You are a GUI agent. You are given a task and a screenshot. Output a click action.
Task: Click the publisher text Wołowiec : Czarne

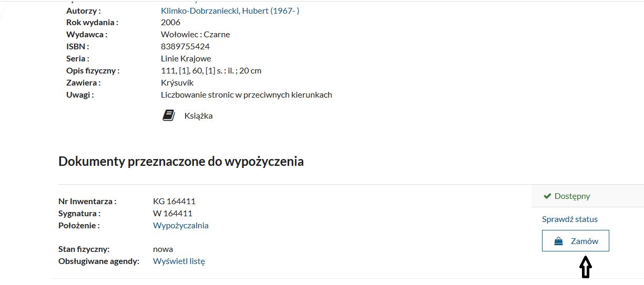(x=195, y=35)
